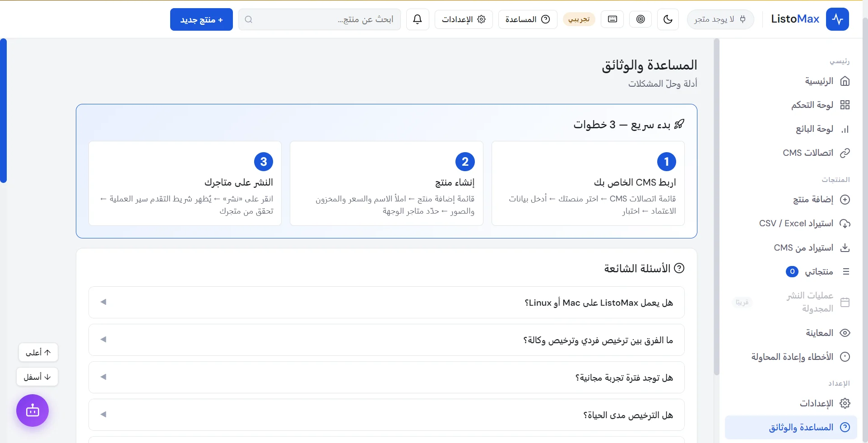
Task: Open the لا يوجد متجر store selector
Action: [720, 19]
